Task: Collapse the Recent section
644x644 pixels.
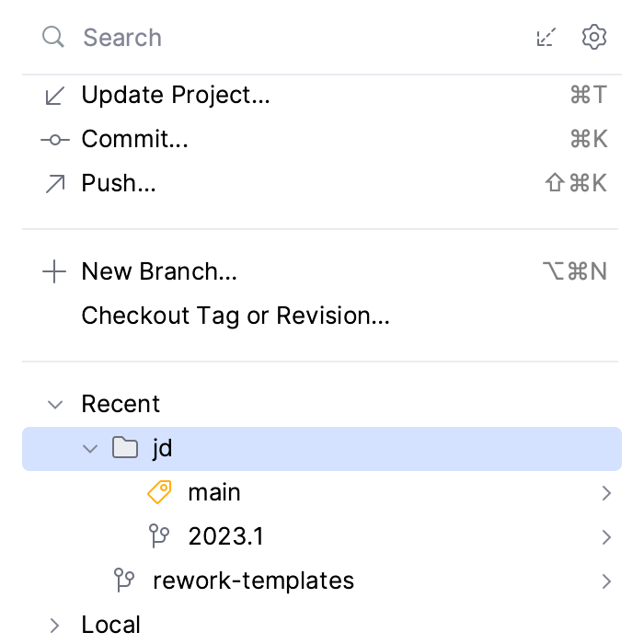Action: tap(55, 405)
